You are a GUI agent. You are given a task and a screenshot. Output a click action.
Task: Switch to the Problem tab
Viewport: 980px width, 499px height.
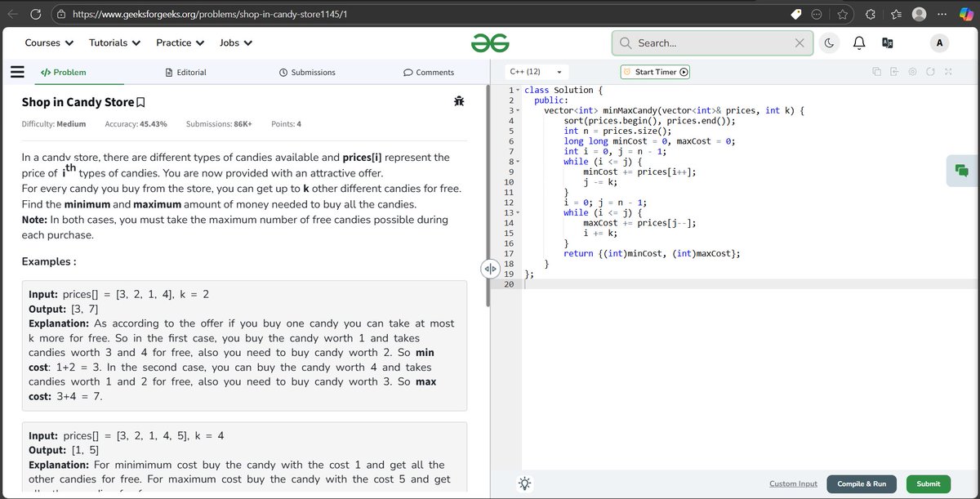pos(63,72)
